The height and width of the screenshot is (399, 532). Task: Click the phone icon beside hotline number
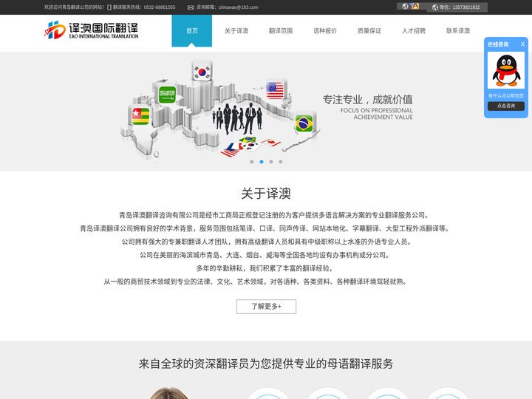pyautogui.click(x=109, y=7)
